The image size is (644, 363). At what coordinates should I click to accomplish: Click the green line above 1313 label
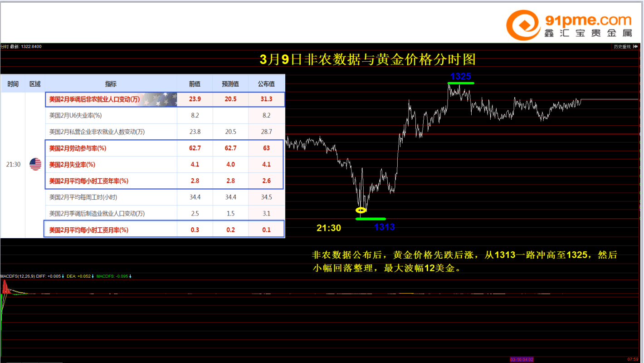click(371, 219)
